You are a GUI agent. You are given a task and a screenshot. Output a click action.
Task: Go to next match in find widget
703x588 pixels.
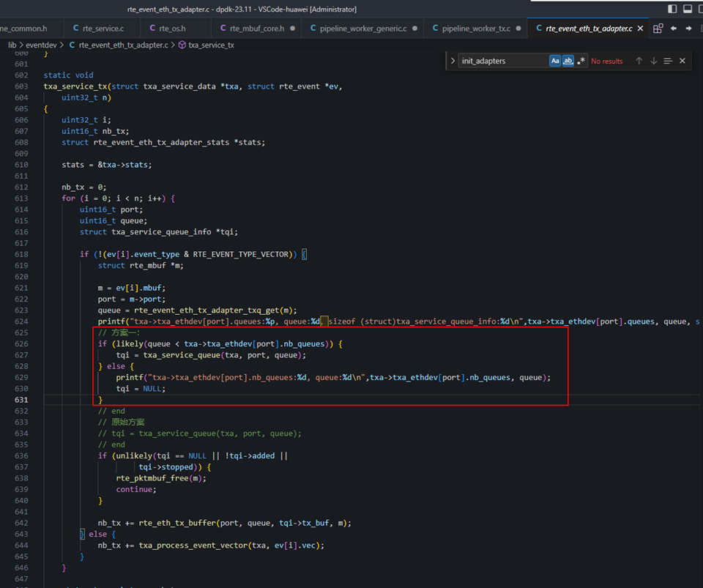654,61
